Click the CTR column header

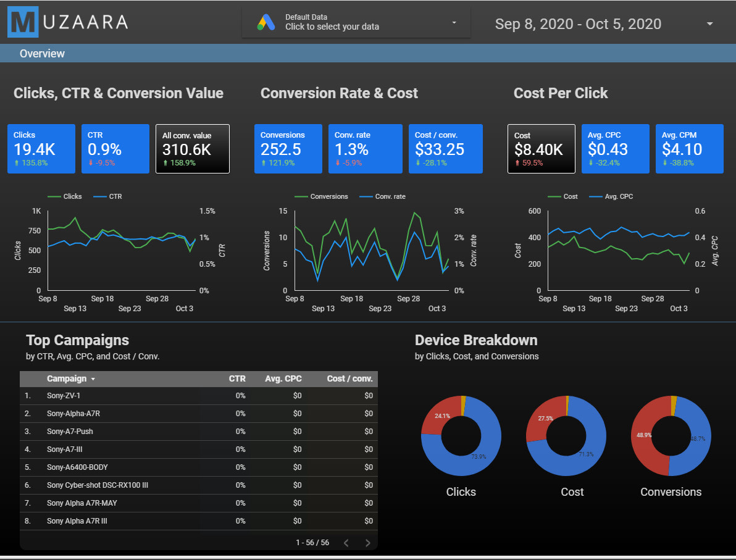pos(237,378)
